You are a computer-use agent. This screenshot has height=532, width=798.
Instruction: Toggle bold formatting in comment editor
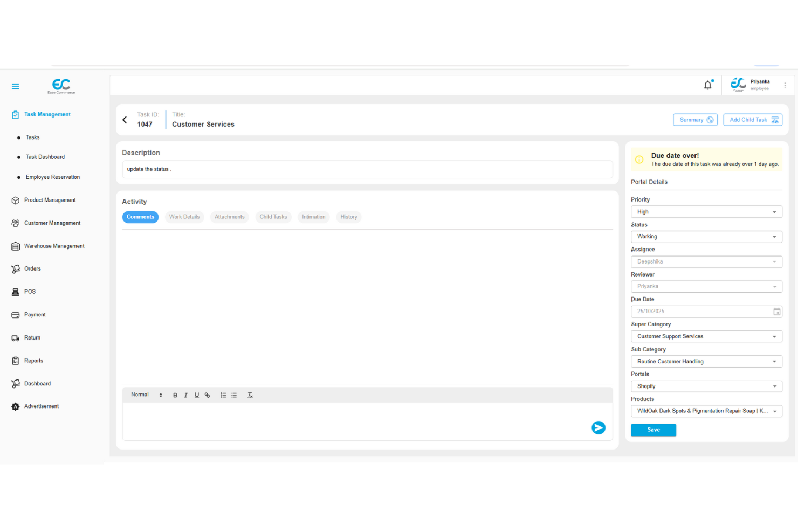[x=175, y=395]
